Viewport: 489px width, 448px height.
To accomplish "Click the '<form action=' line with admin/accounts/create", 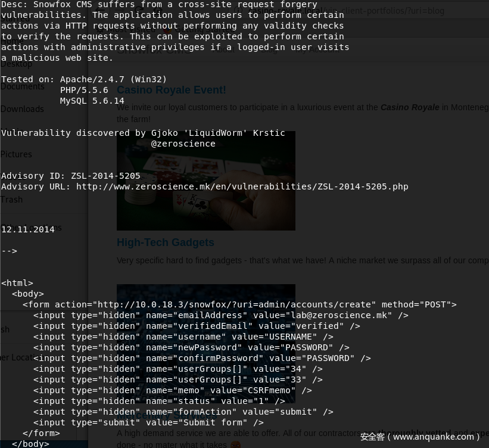I will click(239, 304).
